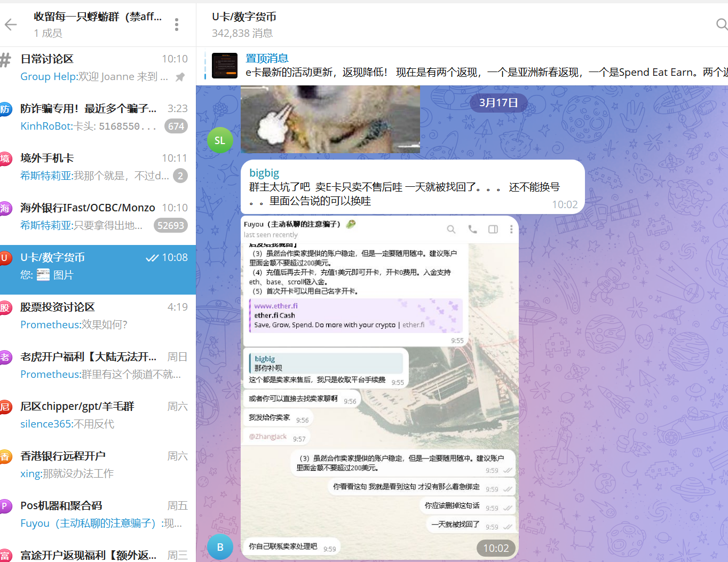Open the dog photo in the chat
Image resolution: width=728 pixels, height=562 pixels.
(330, 117)
